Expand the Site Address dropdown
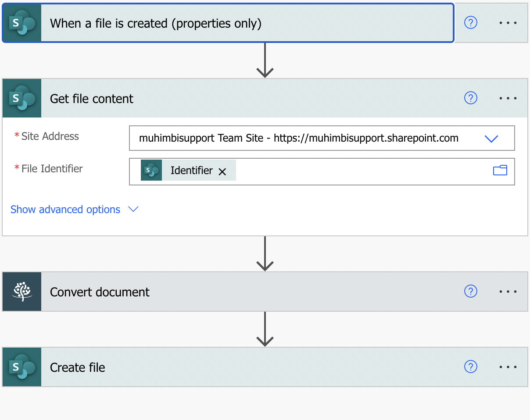The width and height of the screenshot is (530, 420). click(x=491, y=139)
